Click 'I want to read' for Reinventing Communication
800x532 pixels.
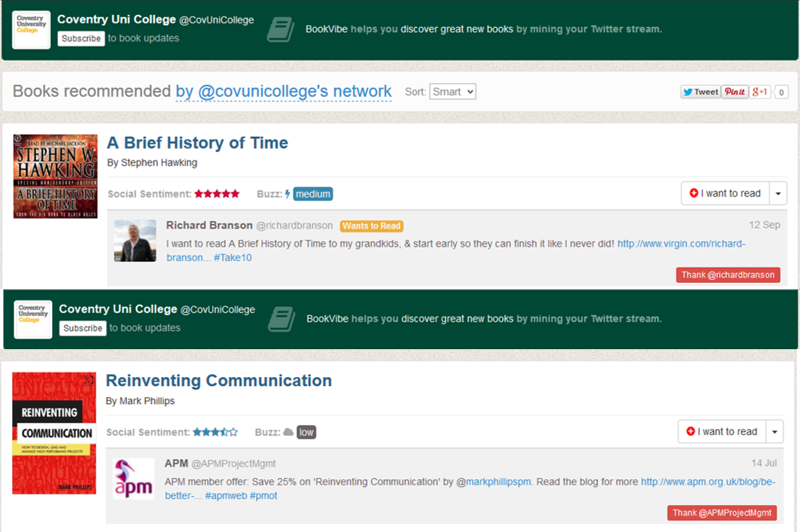(722, 432)
